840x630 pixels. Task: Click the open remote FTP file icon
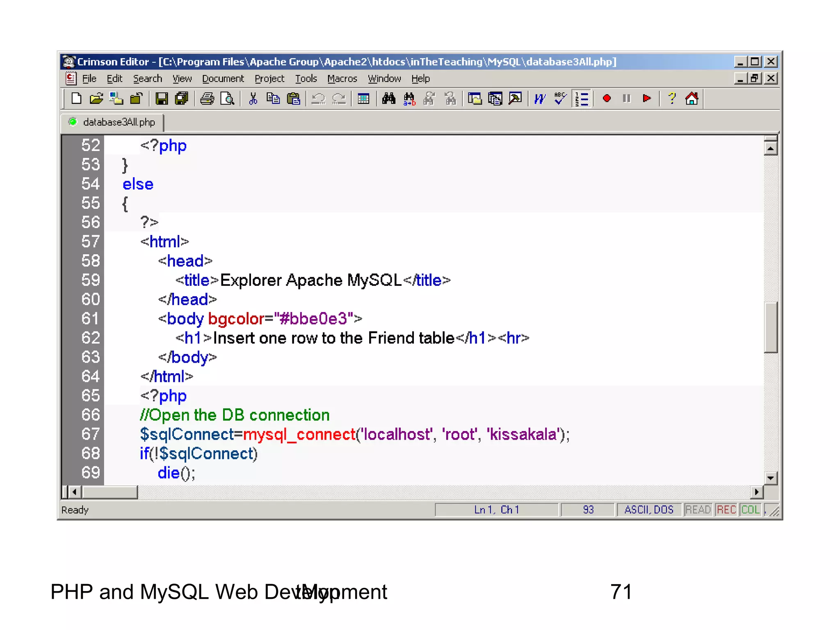[116, 99]
